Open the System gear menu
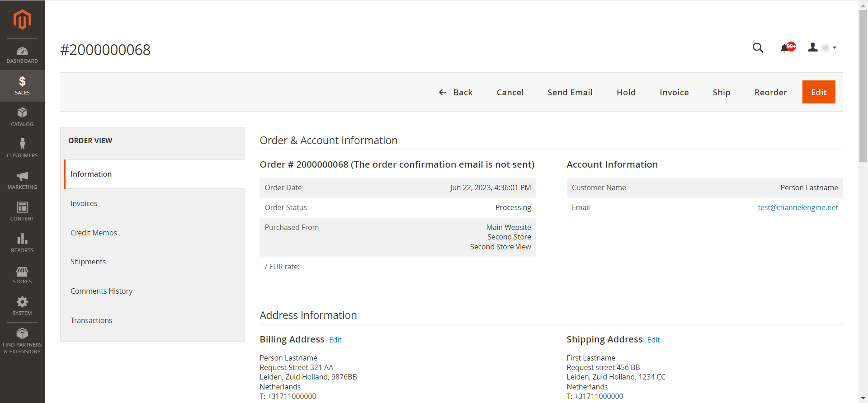This screenshot has width=868, height=403. click(22, 306)
